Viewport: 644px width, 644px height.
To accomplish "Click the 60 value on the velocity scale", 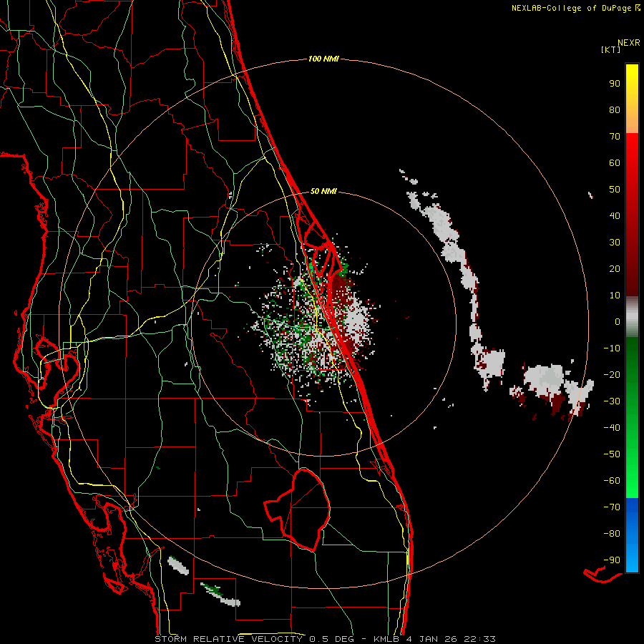I will click(615, 162).
